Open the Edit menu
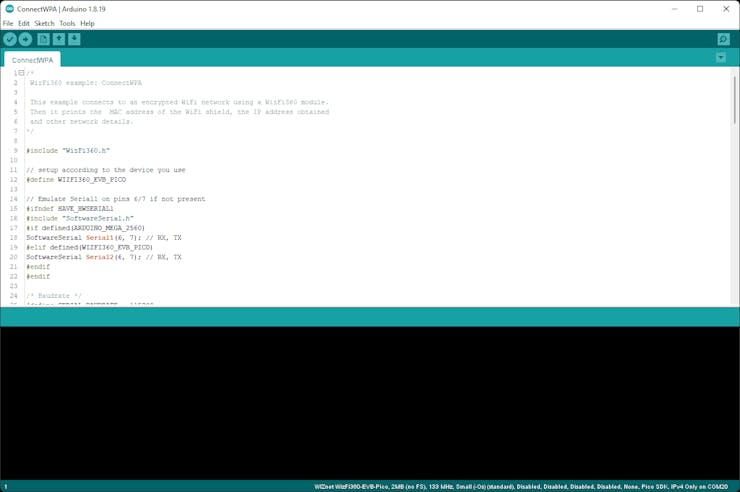 click(x=24, y=23)
